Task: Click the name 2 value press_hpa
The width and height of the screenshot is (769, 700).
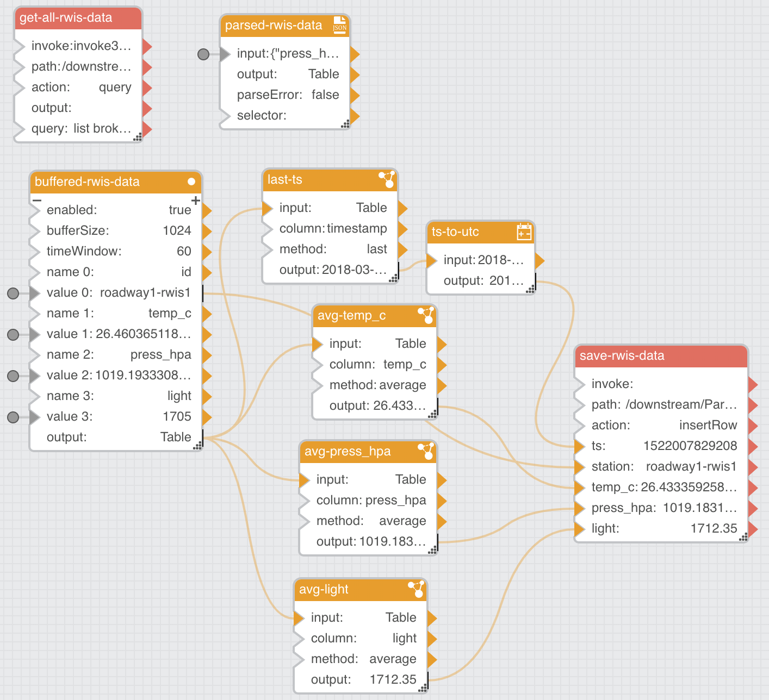Action: [x=161, y=354]
